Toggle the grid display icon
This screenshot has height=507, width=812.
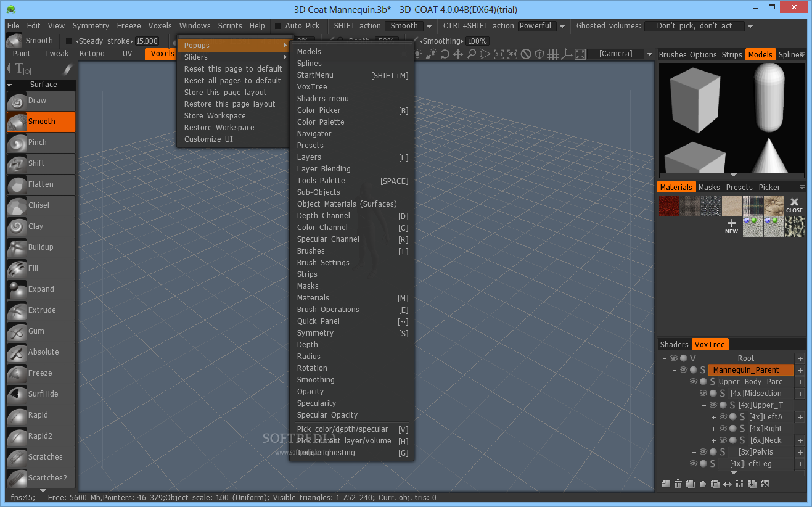click(553, 54)
